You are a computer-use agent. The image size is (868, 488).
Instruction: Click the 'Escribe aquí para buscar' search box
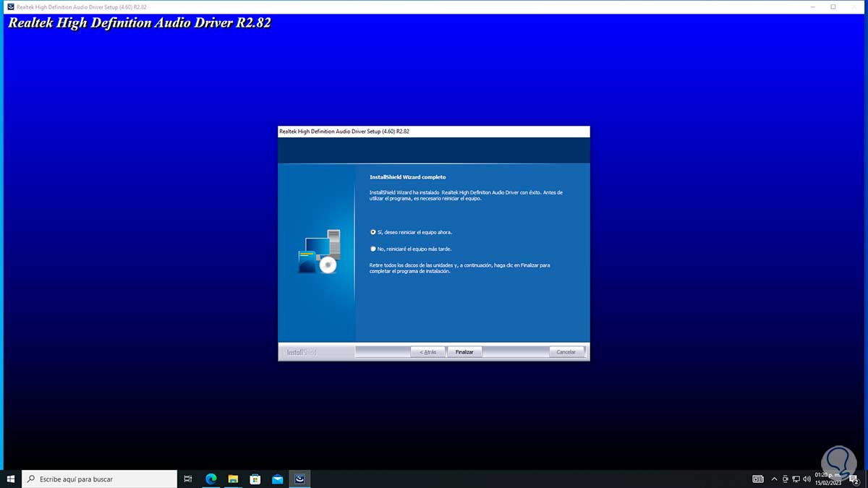coord(100,479)
